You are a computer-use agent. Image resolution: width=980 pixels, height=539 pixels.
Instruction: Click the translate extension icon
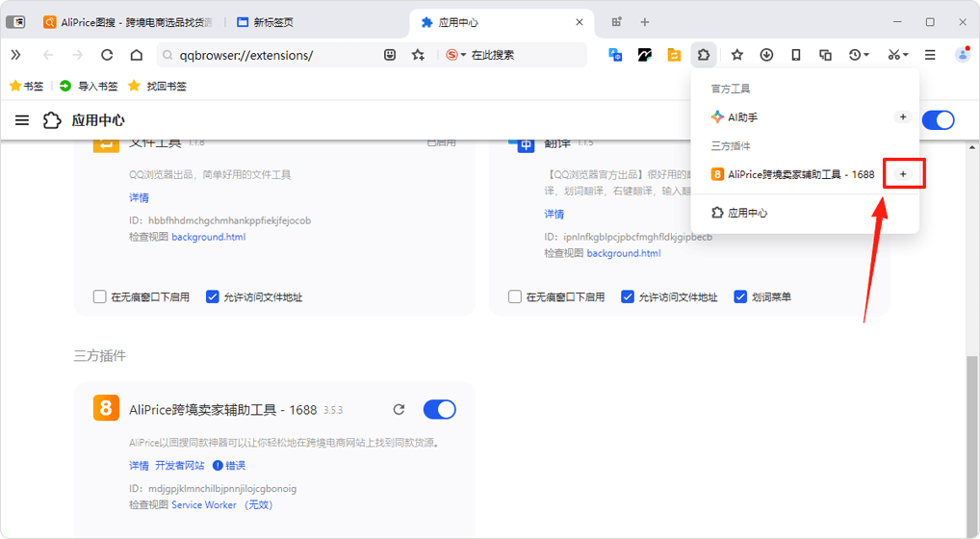615,55
